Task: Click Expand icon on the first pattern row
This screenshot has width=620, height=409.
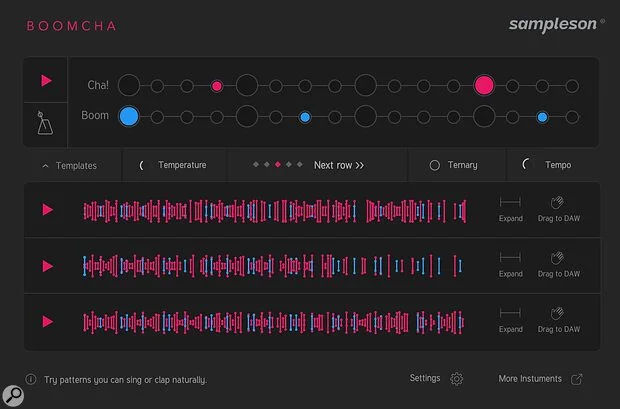Action: [x=510, y=203]
